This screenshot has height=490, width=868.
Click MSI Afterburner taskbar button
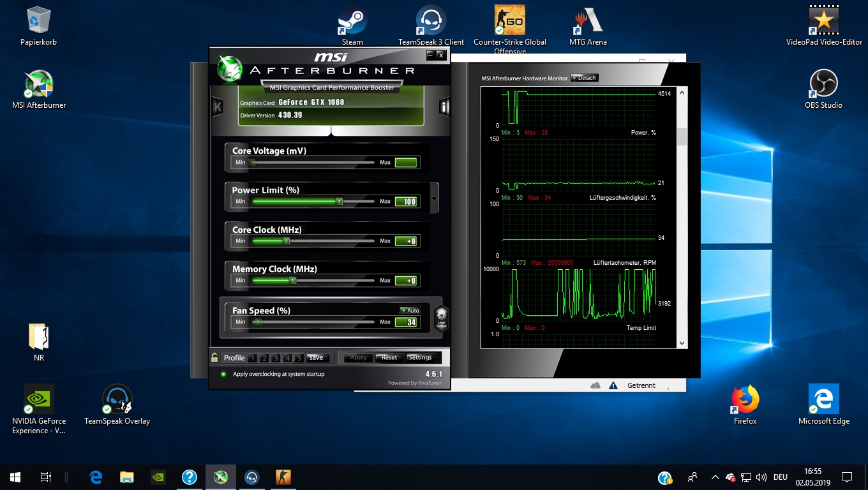click(221, 477)
